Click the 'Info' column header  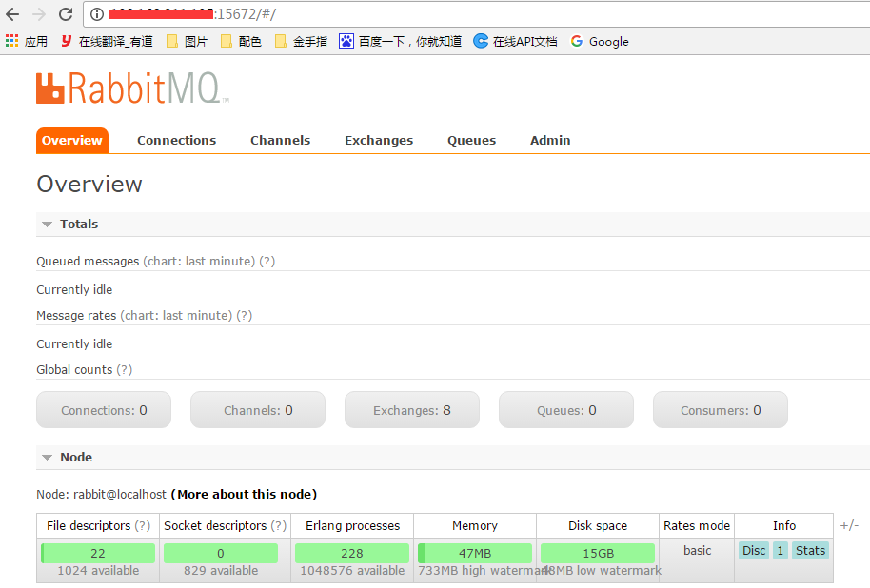[x=784, y=526]
